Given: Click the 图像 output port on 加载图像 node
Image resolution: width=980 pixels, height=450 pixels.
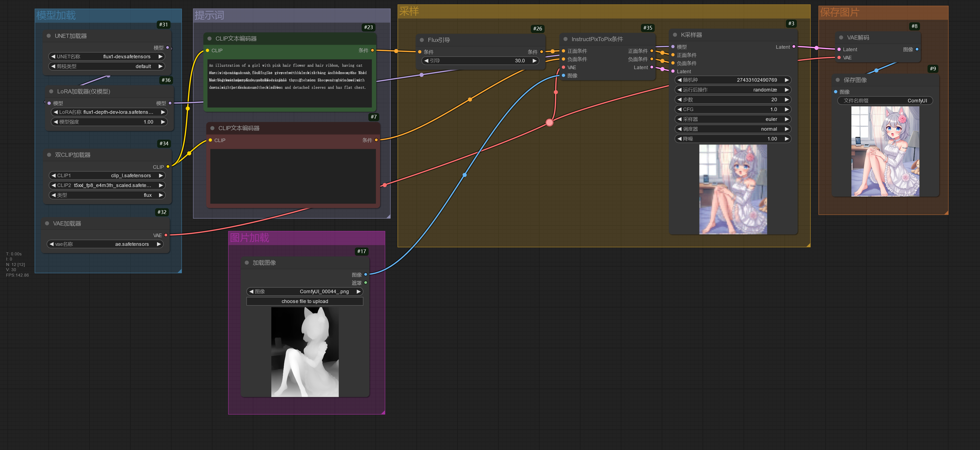Looking at the screenshot, I should tap(366, 274).
